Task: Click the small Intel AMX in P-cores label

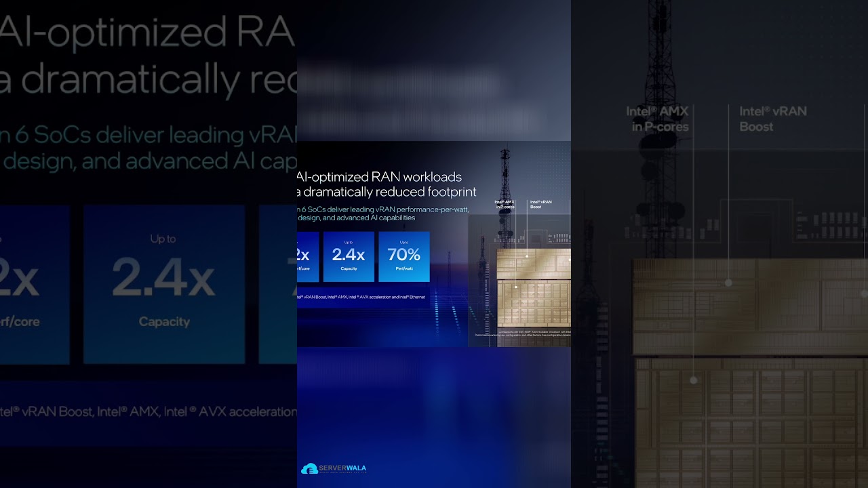Action: 504,204
